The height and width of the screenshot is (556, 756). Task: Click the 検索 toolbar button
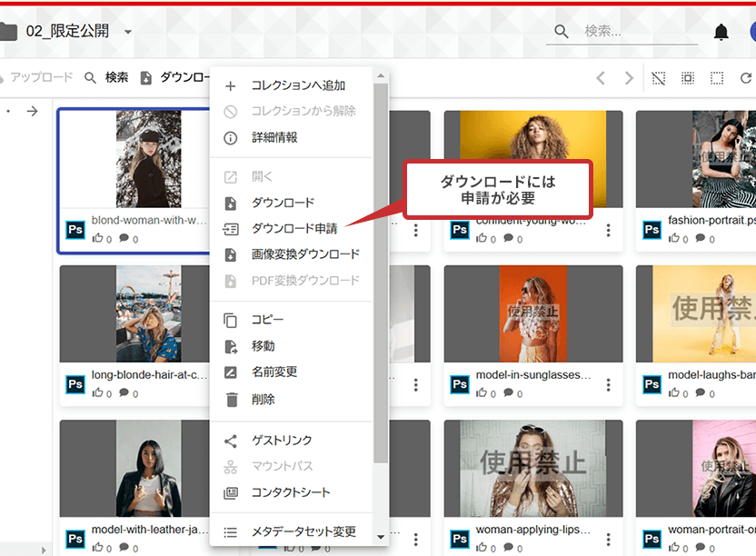(106, 77)
